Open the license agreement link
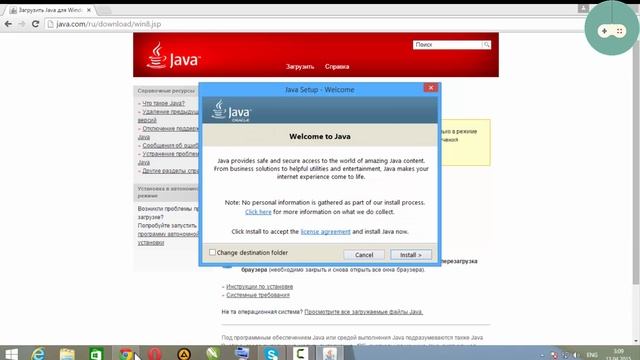The width and height of the screenshot is (640, 360). click(325, 231)
